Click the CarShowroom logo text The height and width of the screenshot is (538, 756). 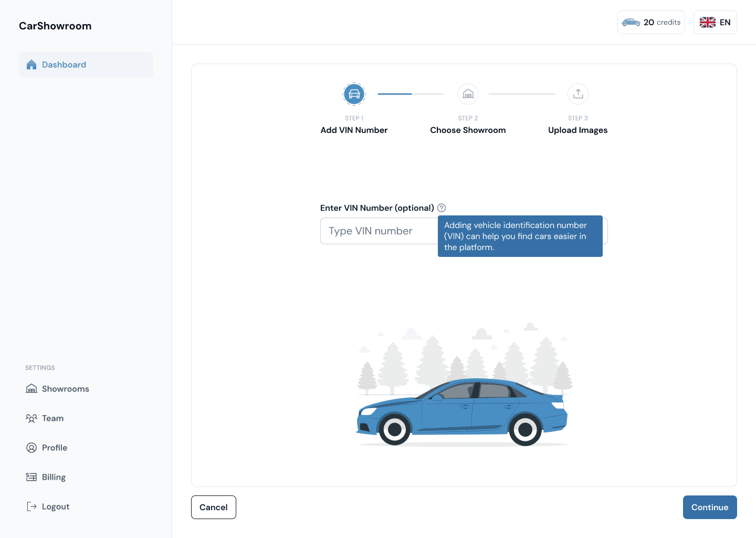coord(55,26)
